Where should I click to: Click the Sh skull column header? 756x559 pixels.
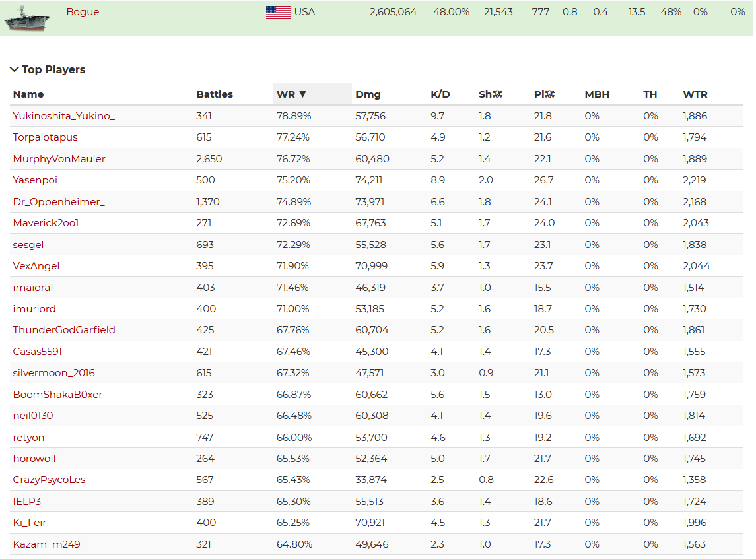point(490,94)
